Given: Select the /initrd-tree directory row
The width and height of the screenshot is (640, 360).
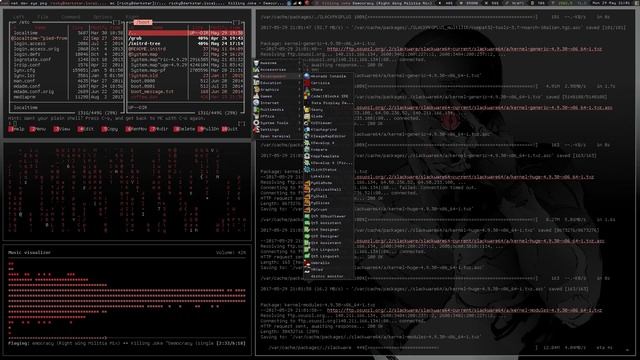Looking at the screenshot, I should (186, 43).
